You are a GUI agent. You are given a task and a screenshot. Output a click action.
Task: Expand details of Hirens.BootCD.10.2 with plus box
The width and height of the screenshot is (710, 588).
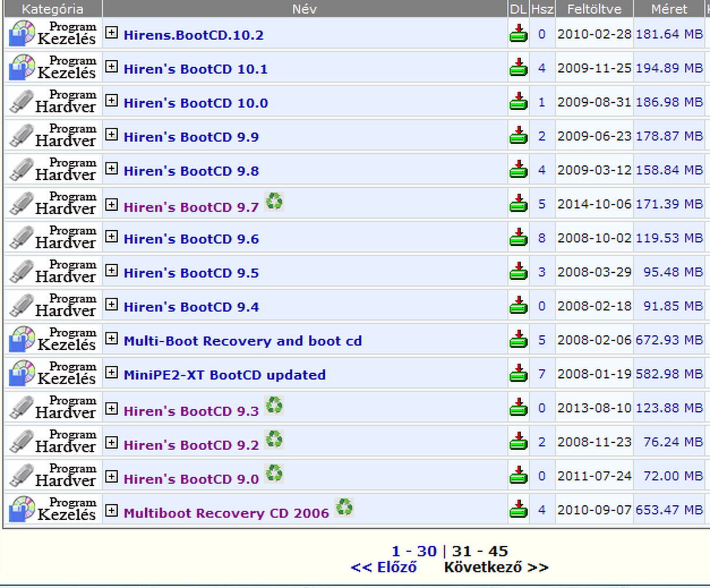coord(111,32)
